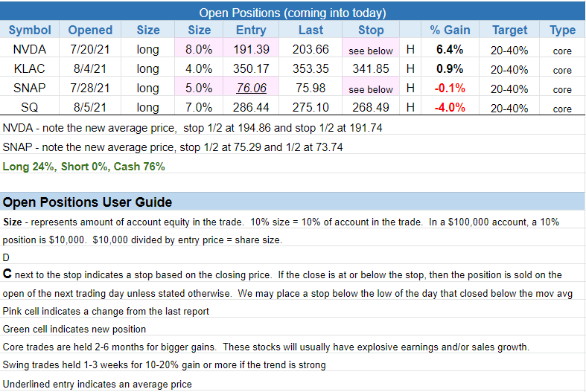Screen dimensions: 586x392
Task: Select the KLAC symbol cell
Action: point(30,68)
